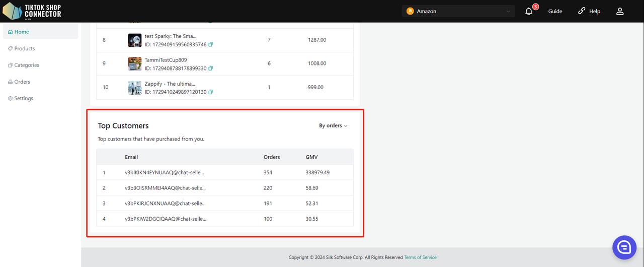This screenshot has height=267, width=644.
Task: Go to Home in the sidebar
Action: click(22, 32)
